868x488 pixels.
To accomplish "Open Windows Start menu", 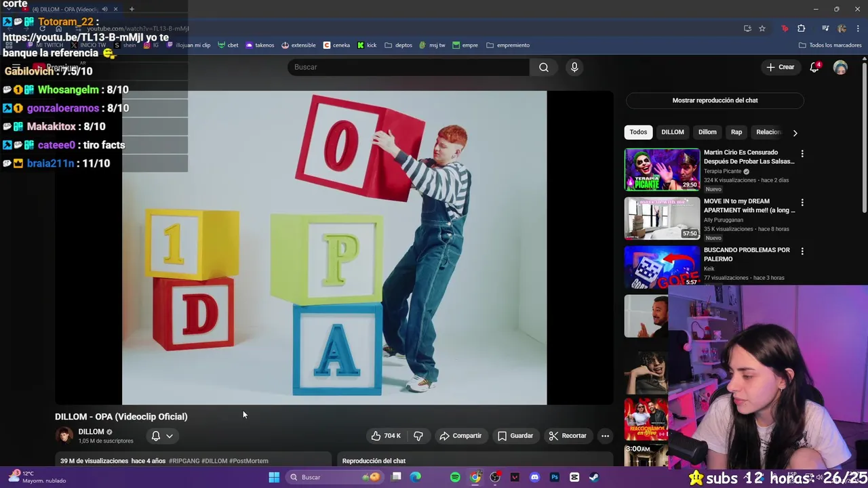I will (274, 477).
